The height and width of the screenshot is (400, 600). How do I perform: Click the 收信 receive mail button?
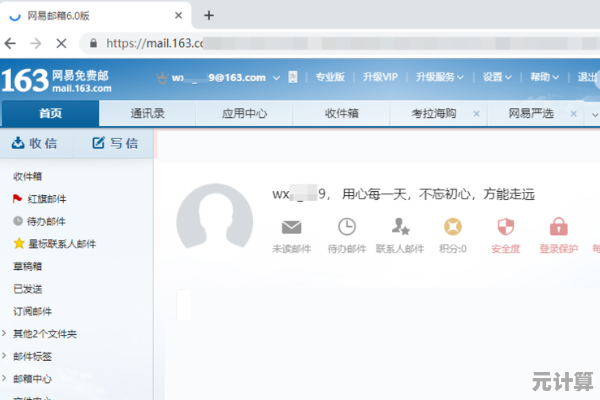35,143
